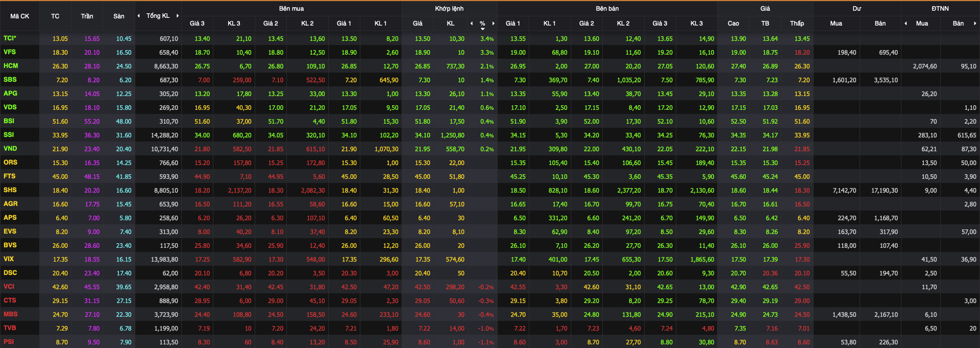The width and height of the screenshot is (980, 348).
Task: Select the FTS stock symbol
Action: pos(10,176)
